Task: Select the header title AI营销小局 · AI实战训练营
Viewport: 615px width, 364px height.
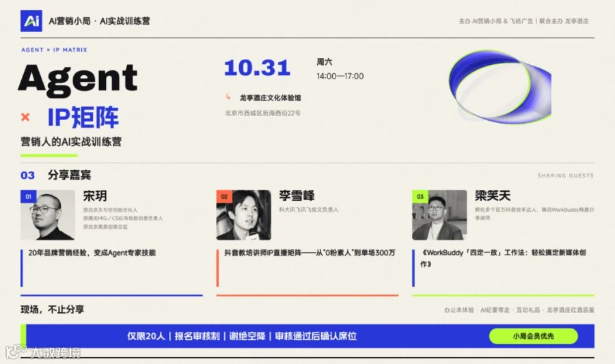Action: pyautogui.click(x=99, y=21)
